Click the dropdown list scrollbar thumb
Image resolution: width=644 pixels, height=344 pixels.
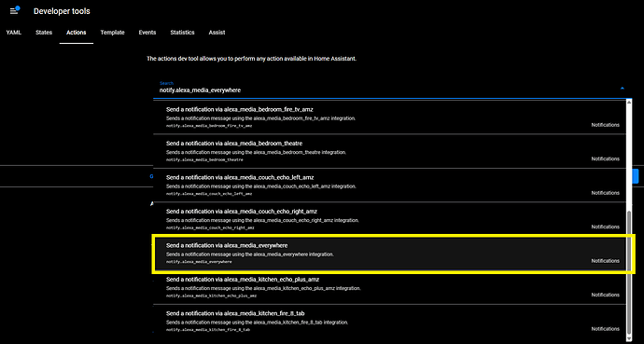pyautogui.click(x=629, y=272)
